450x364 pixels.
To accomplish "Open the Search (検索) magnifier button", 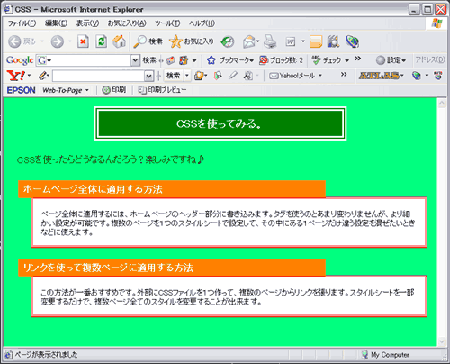I will (x=148, y=42).
